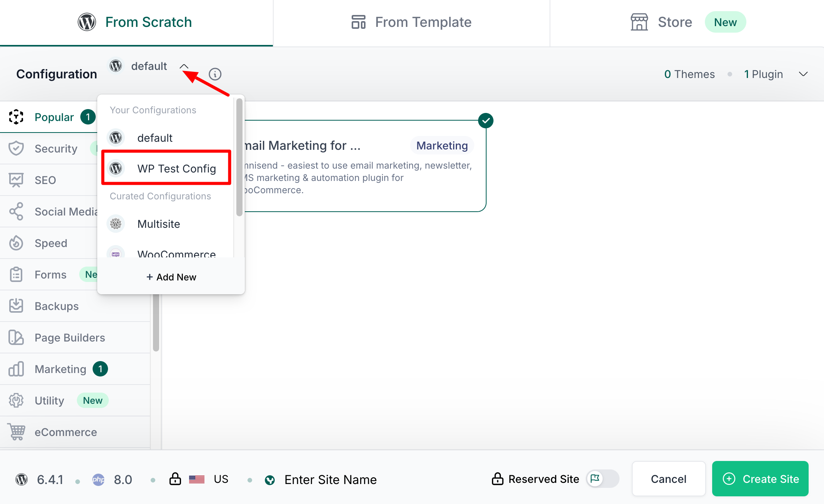Click the Forms clipboard icon
This screenshot has height=504, width=824.
tap(16, 274)
